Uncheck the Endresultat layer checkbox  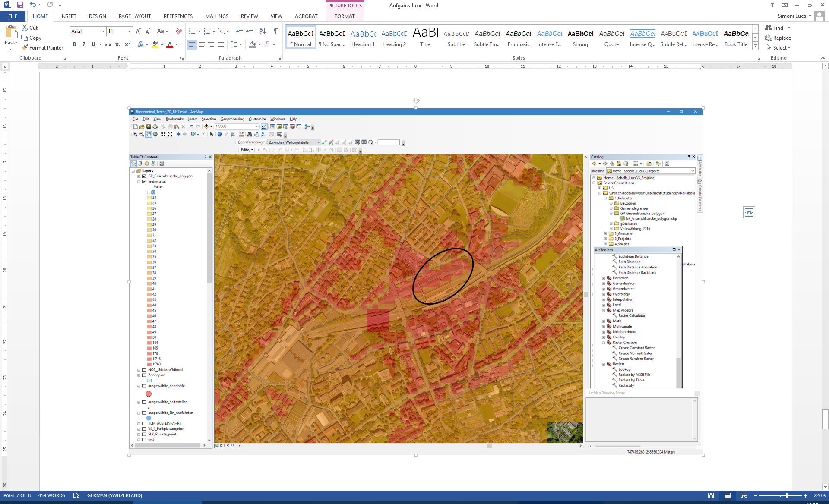coord(144,182)
